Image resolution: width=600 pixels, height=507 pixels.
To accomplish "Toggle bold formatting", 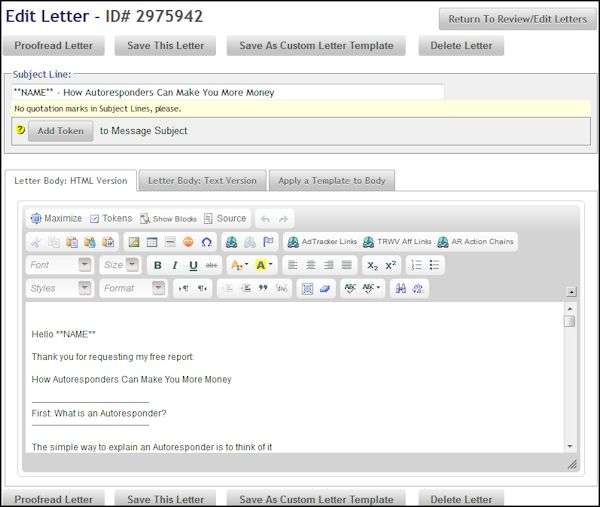I will pos(157,265).
